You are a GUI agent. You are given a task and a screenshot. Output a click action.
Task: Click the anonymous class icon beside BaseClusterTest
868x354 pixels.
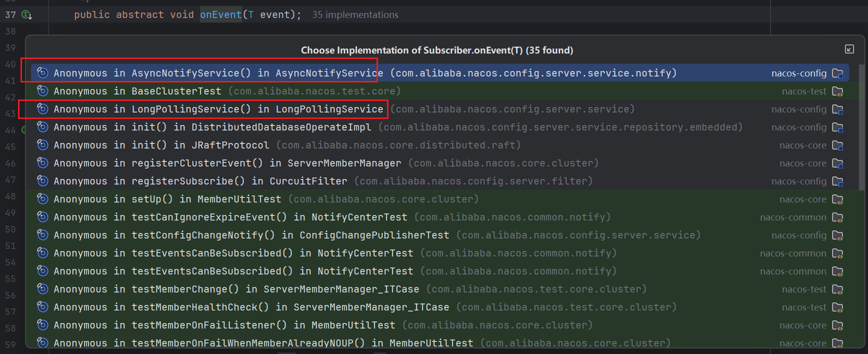tap(43, 91)
